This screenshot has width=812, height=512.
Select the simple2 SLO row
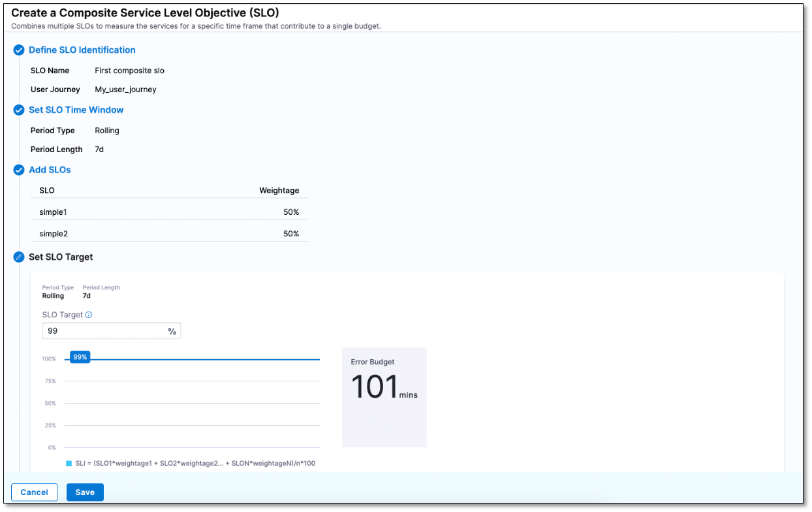pos(169,234)
